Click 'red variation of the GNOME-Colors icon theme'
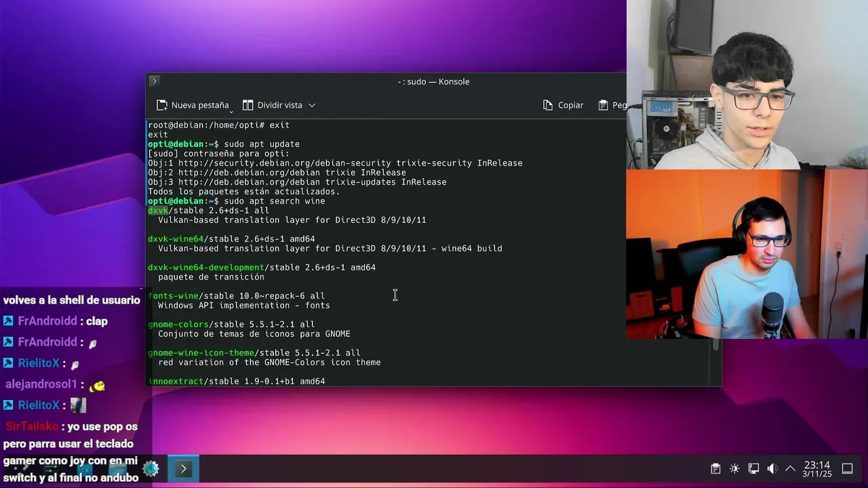 click(269, 363)
